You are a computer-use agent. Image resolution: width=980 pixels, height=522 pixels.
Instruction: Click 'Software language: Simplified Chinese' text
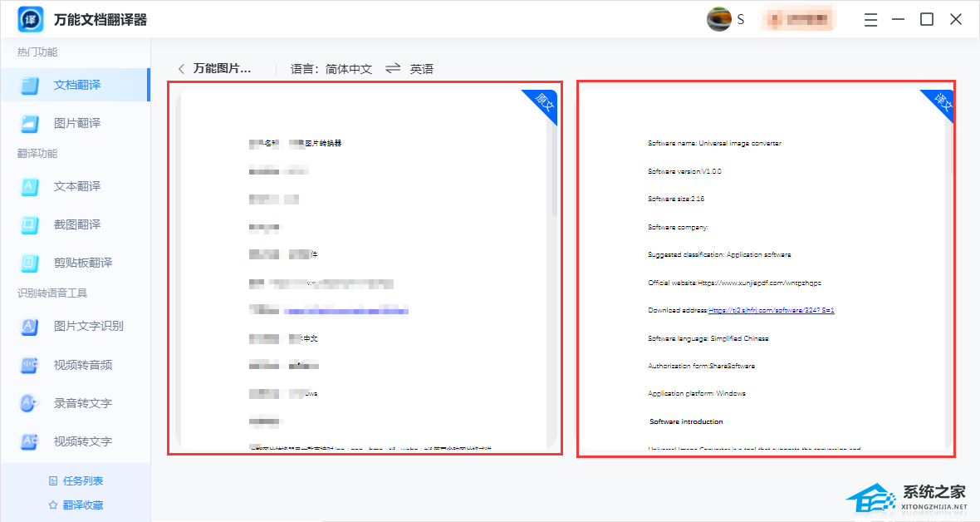pyautogui.click(x=708, y=338)
